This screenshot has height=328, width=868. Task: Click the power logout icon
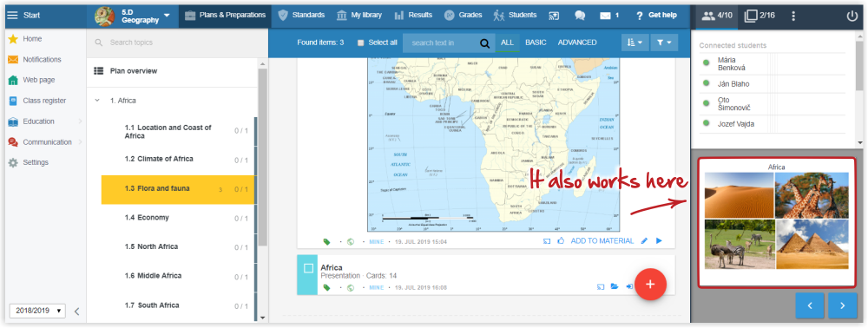point(852,16)
